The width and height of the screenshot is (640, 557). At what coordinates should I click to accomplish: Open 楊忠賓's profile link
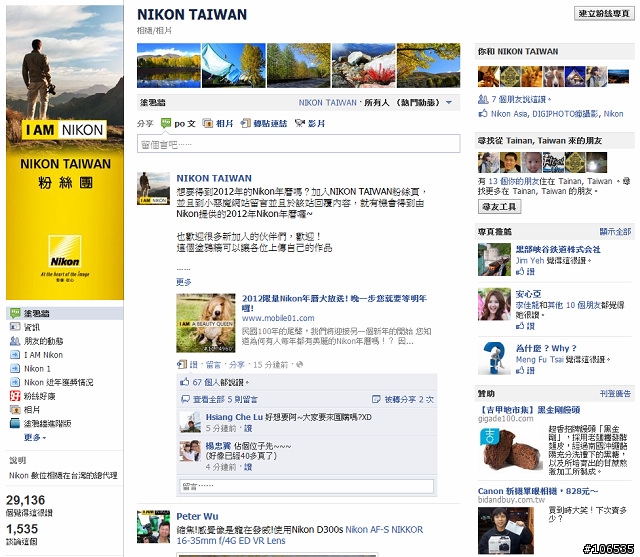[218, 446]
